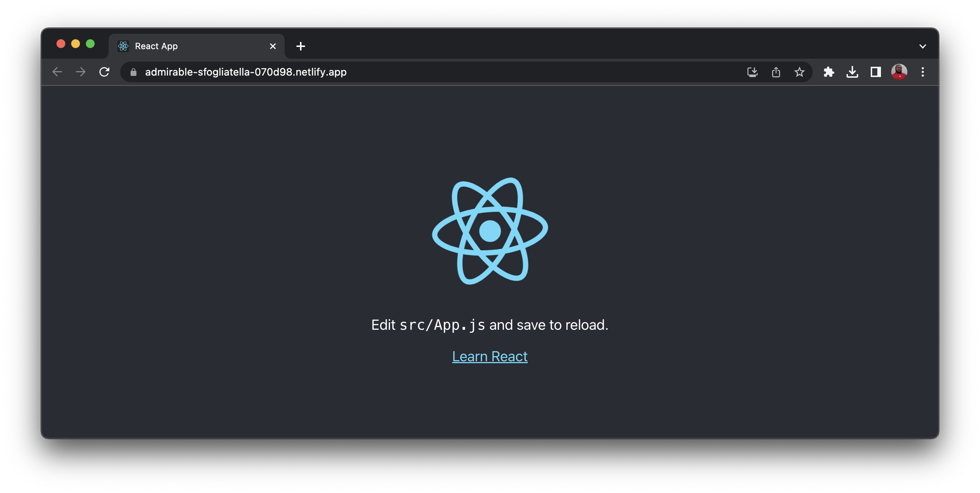Open a new tab
Image resolution: width=980 pixels, height=493 pixels.
tap(300, 47)
